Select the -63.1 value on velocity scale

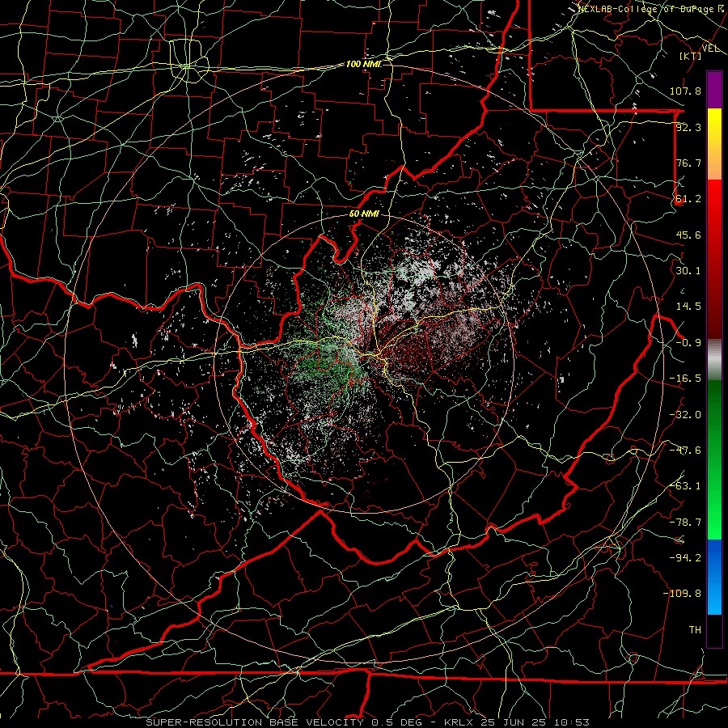coord(685,486)
